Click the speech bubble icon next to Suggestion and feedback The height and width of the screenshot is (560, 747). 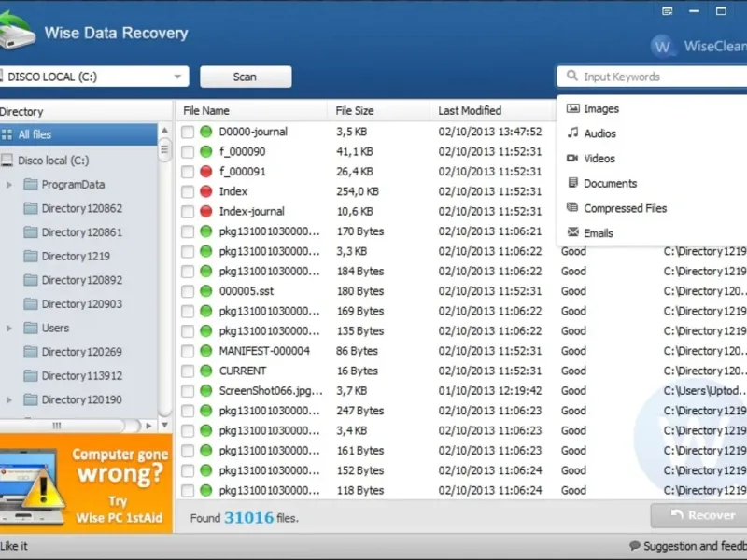635,546
